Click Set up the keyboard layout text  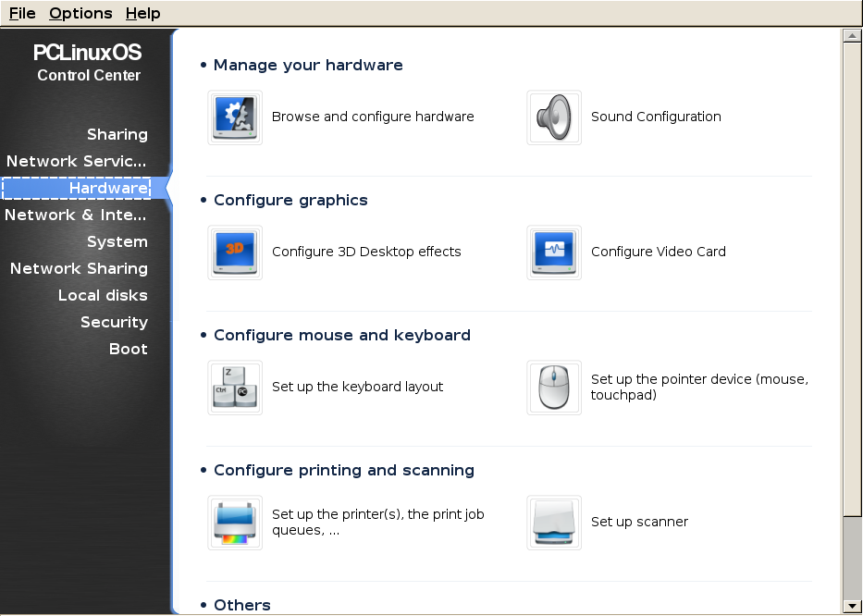pos(357,387)
